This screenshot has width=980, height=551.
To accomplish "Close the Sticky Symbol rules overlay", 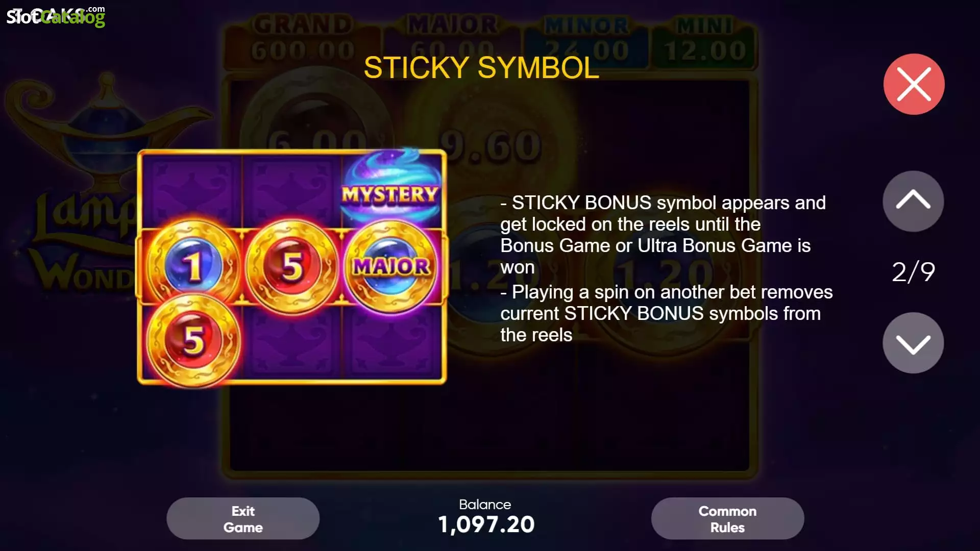I will point(914,84).
